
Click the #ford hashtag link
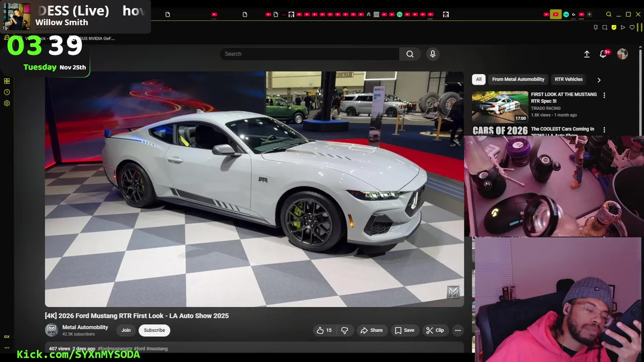pos(139,348)
